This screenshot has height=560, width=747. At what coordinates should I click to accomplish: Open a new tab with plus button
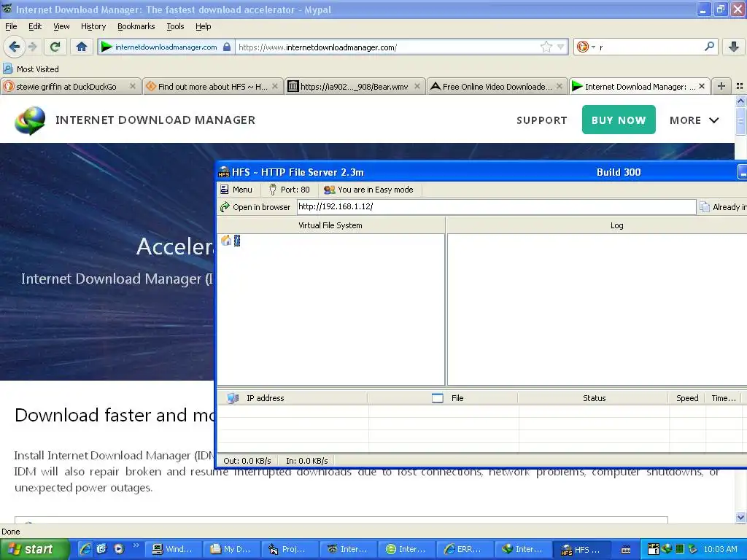click(x=721, y=86)
